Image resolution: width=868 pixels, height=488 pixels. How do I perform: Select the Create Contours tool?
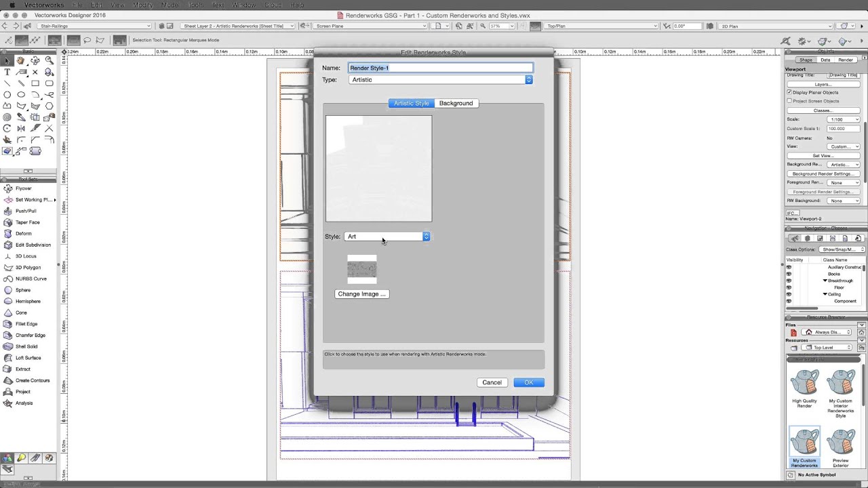[x=32, y=380]
